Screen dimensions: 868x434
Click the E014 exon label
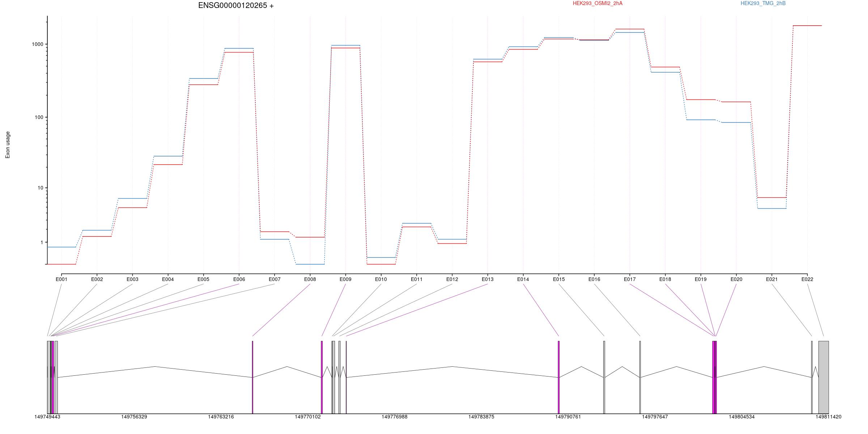523,279
